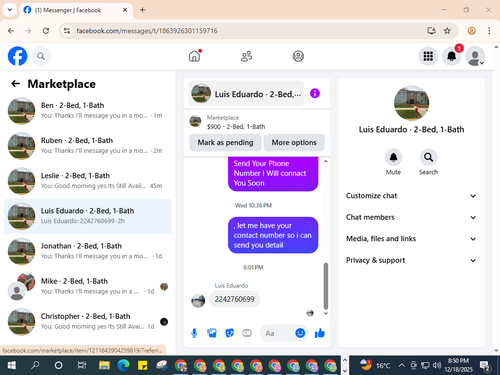Open Sticky Notes from taskbar
Viewport: 500px width, 375px height.
click(143, 365)
